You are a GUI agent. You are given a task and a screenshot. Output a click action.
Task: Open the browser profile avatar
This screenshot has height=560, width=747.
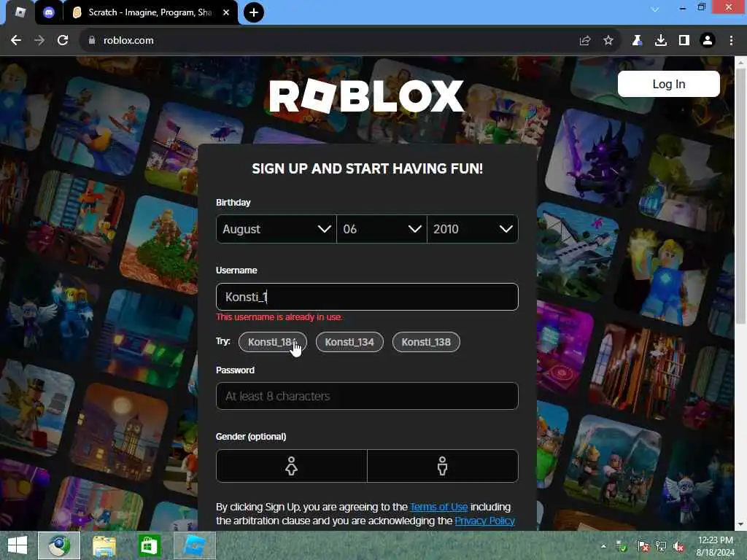point(708,41)
